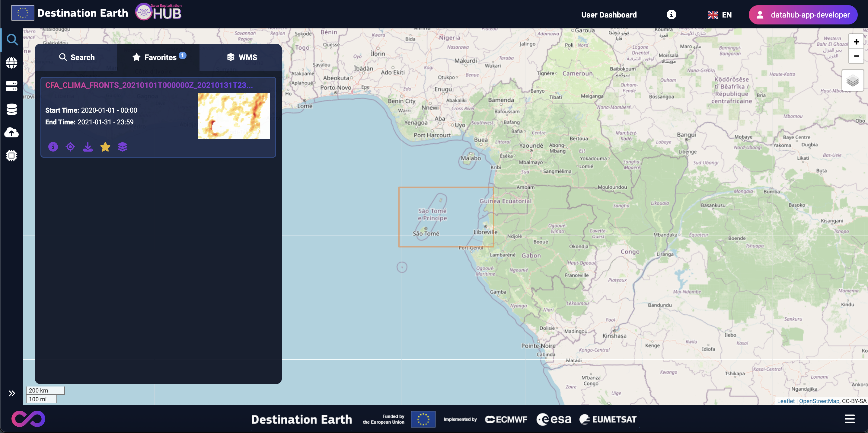The image size is (868, 433).
Task: Click the globe icon in left sidebar
Action: (12, 63)
